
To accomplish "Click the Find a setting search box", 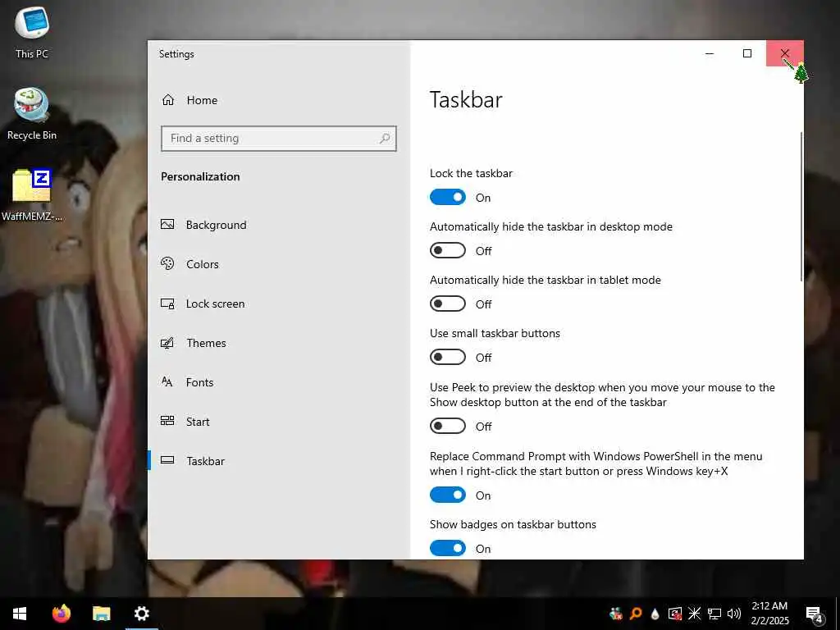I will tap(279, 138).
